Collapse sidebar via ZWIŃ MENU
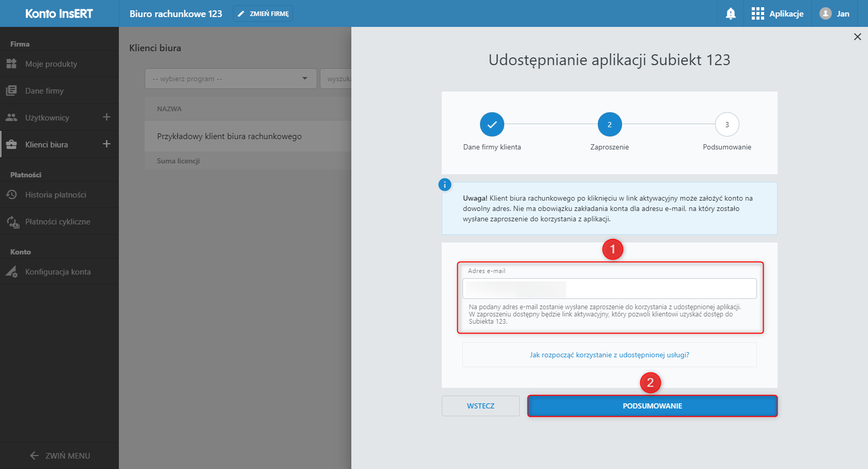 pyautogui.click(x=59, y=456)
